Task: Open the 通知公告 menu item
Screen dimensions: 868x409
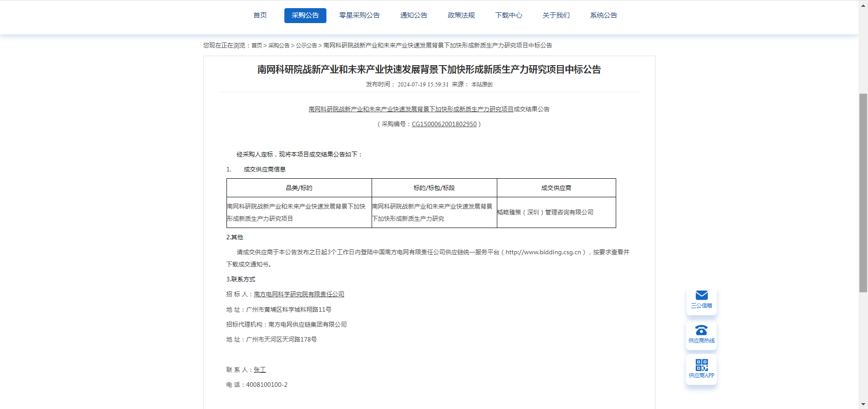Action: 414,15
